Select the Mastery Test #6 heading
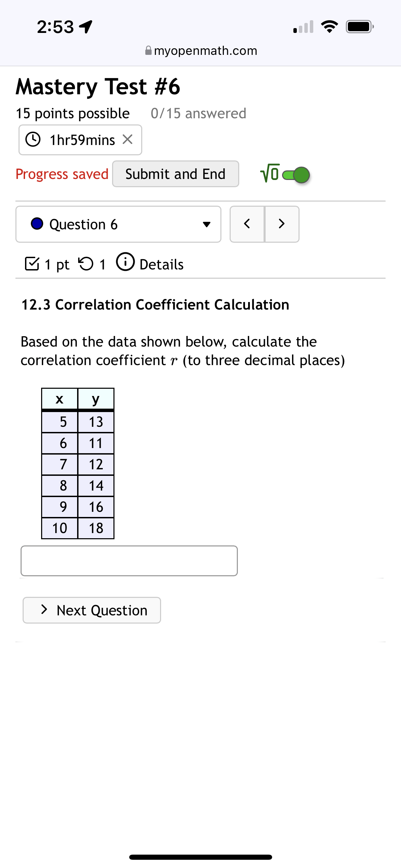The height and width of the screenshot is (868, 401). tap(98, 86)
